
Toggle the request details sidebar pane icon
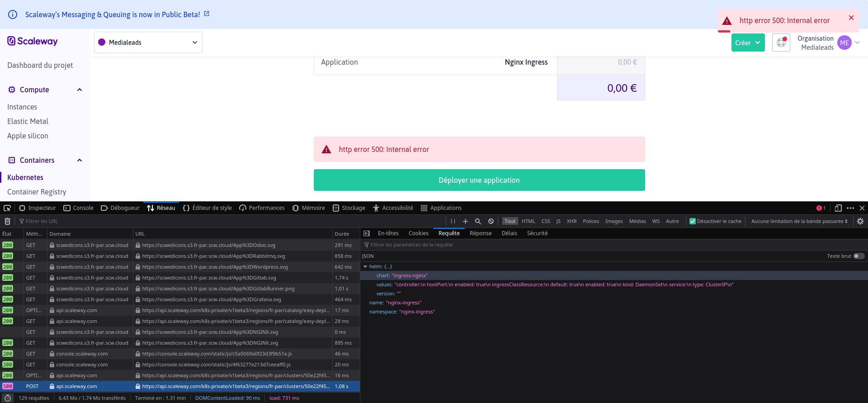coord(367,233)
